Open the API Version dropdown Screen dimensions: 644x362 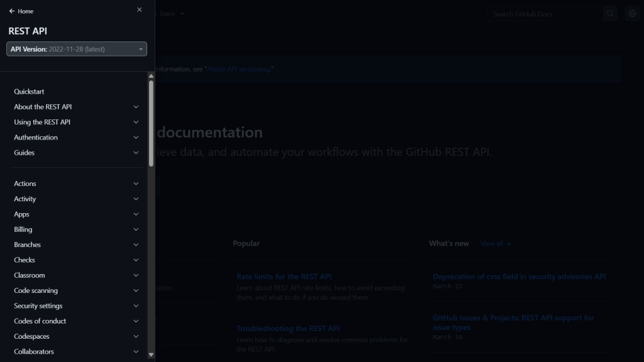(76, 49)
